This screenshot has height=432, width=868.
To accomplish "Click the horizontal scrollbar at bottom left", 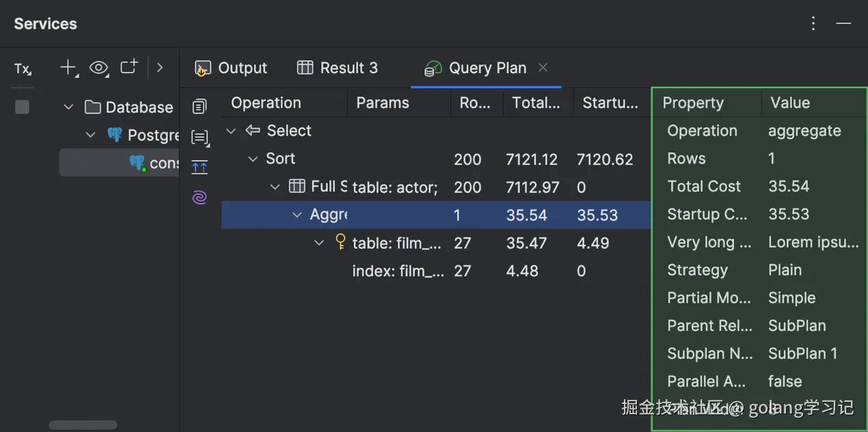I will (x=82, y=424).
